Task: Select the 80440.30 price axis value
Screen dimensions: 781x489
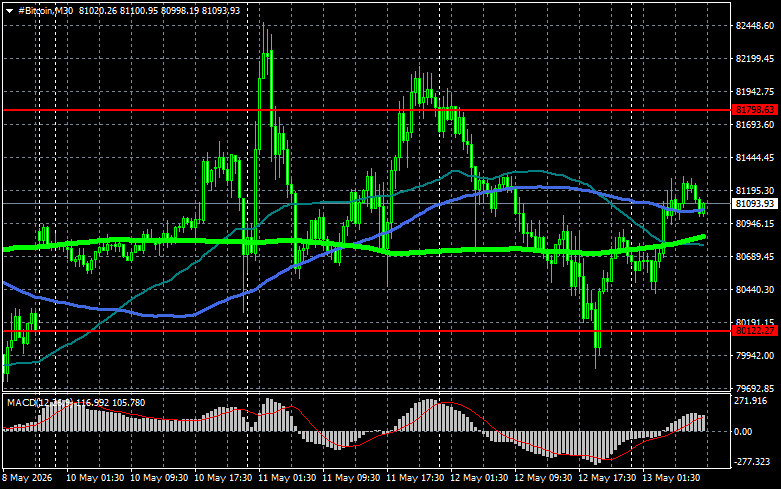Action: pos(755,289)
